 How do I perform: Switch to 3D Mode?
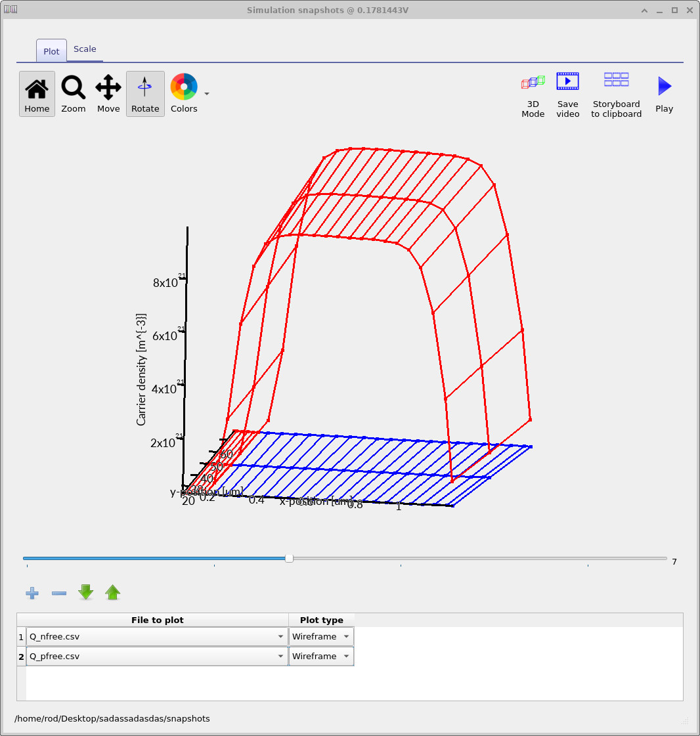[x=533, y=93]
